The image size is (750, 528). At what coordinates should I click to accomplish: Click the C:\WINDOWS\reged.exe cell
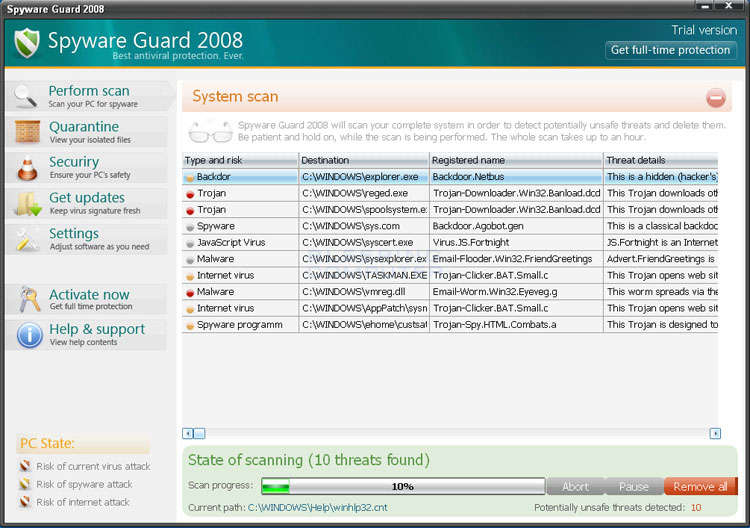[364, 193]
